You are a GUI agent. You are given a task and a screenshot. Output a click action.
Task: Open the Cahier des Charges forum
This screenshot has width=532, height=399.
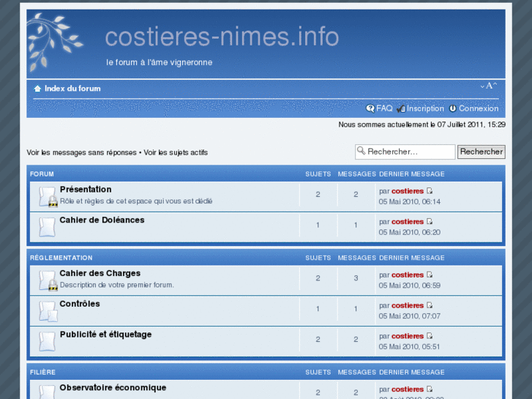click(100, 273)
